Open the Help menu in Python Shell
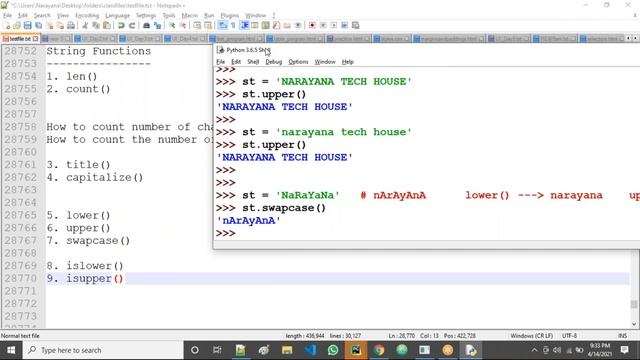The height and width of the screenshot is (360, 640). 347,62
